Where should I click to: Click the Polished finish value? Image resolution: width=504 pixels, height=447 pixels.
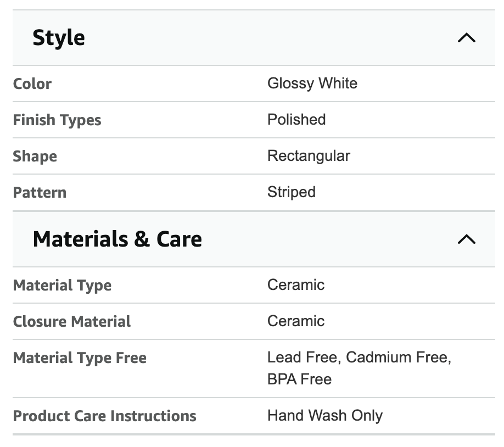tap(296, 120)
